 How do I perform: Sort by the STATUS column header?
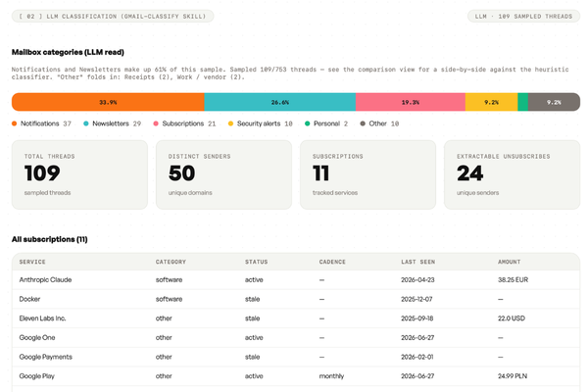pyautogui.click(x=257, y=262)
